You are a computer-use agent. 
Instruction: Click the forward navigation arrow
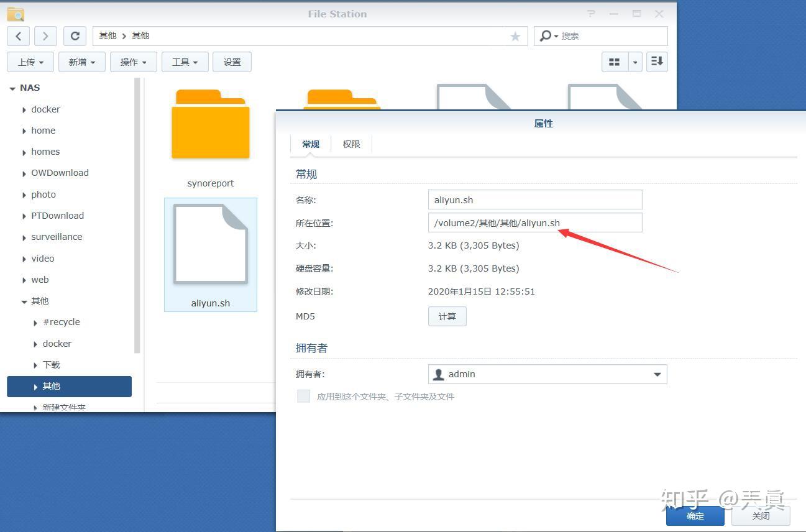click(45, 35)
